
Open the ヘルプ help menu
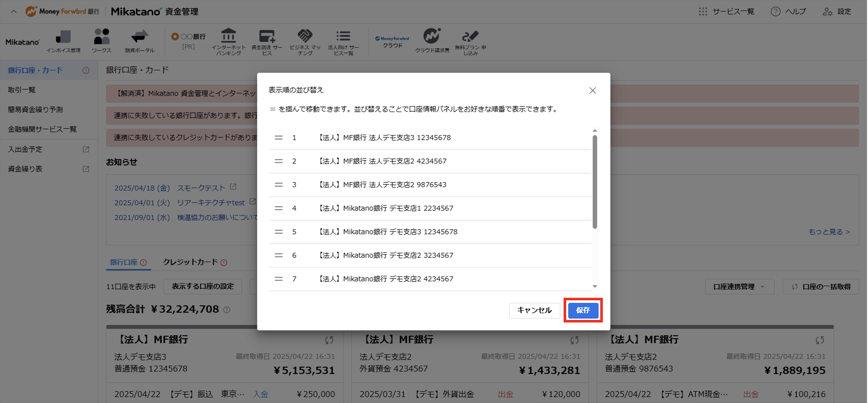coord(788,12)
